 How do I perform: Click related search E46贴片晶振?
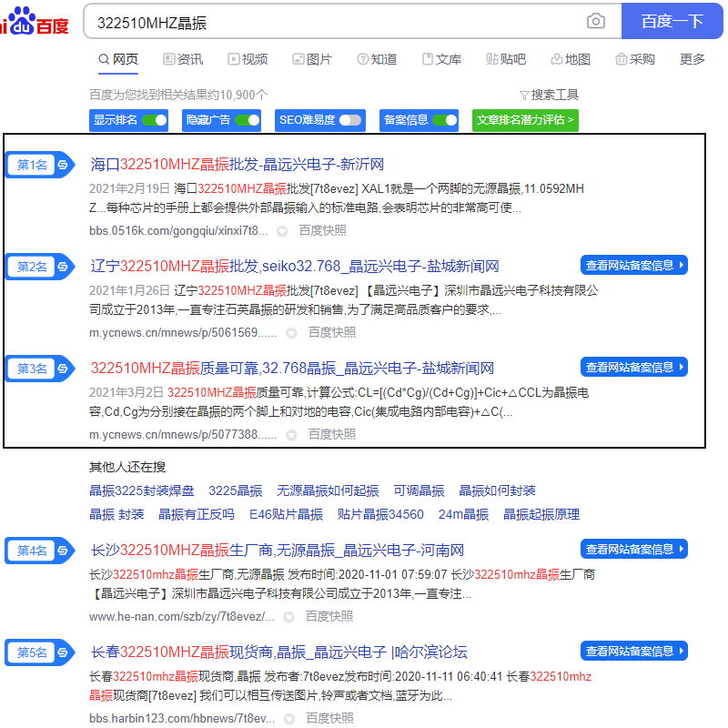point(286,514)
